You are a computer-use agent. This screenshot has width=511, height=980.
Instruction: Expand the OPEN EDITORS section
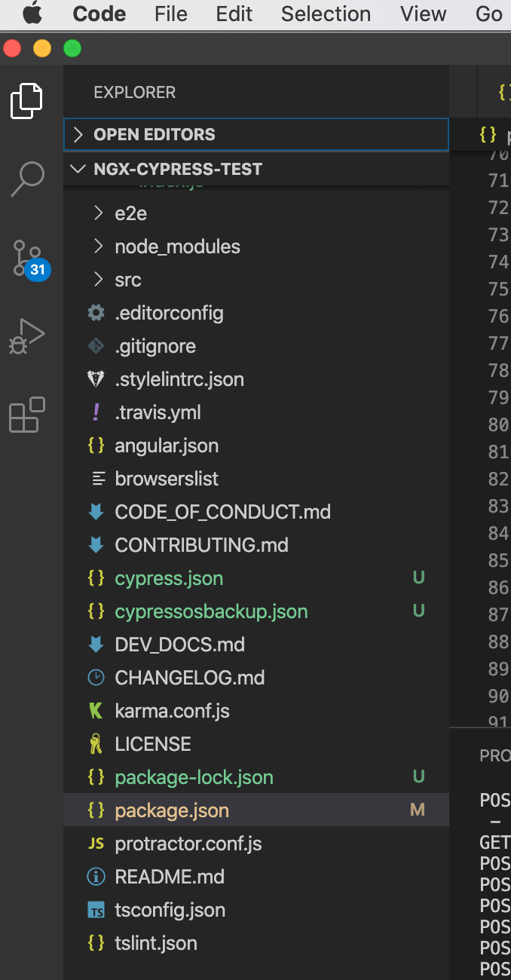click(154, 134)
